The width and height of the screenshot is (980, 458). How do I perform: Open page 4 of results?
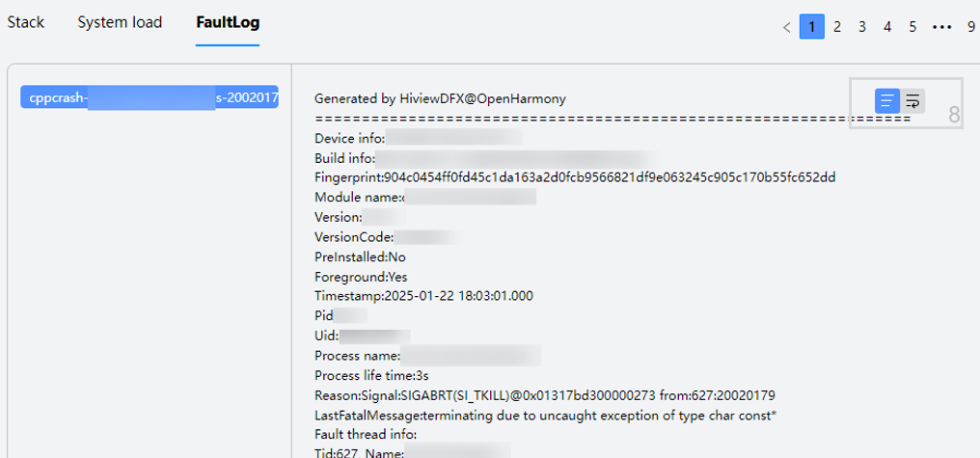pos(887,27)
